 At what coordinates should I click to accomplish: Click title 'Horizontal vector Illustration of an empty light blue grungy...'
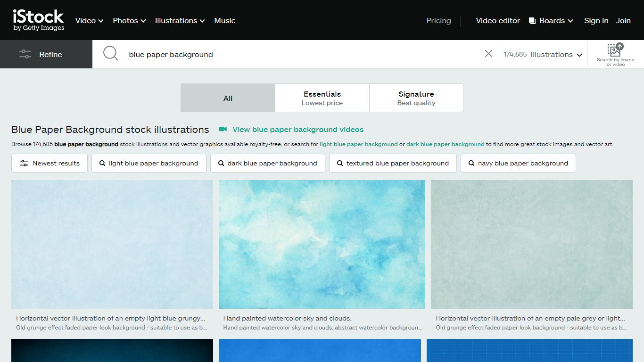(x=111, y=318)
